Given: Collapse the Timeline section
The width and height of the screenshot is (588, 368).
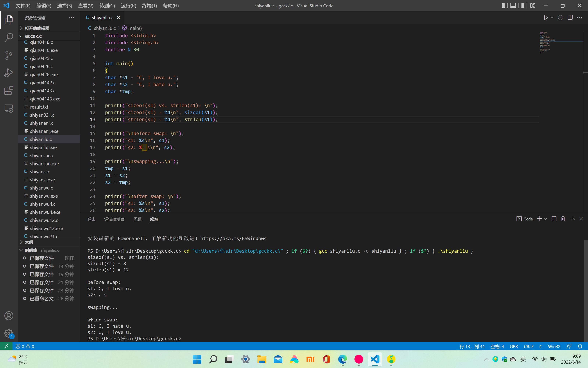Looking at the screenshot, I should click(x=49, y=250).
